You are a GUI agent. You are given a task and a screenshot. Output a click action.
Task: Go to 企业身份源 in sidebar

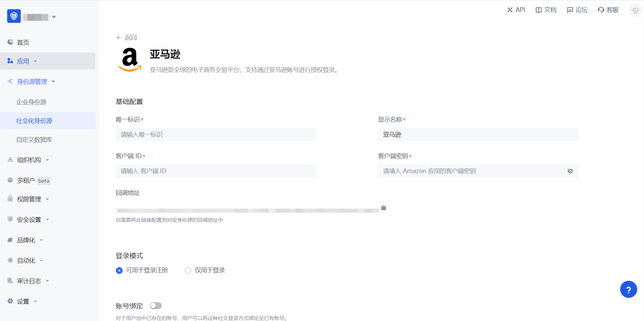coord(31,102)
